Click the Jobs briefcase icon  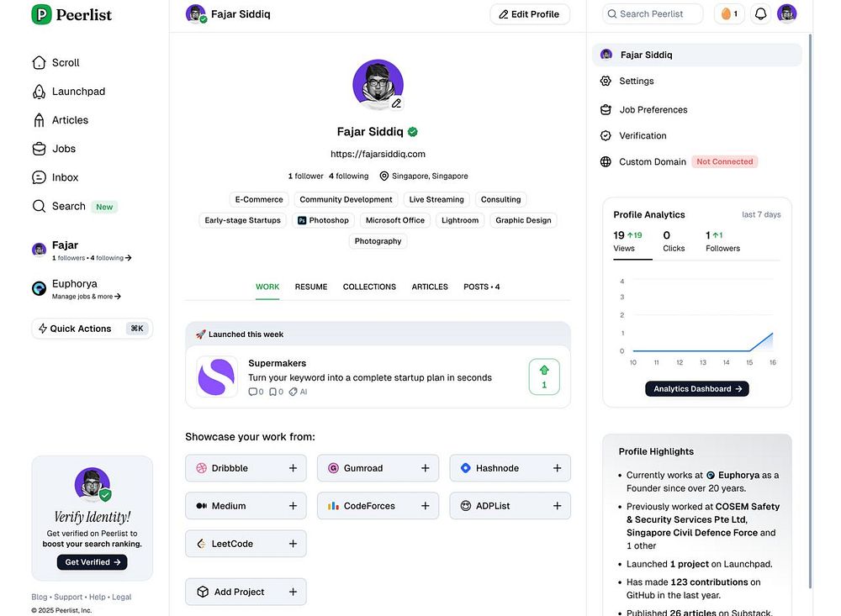[39, 149]
